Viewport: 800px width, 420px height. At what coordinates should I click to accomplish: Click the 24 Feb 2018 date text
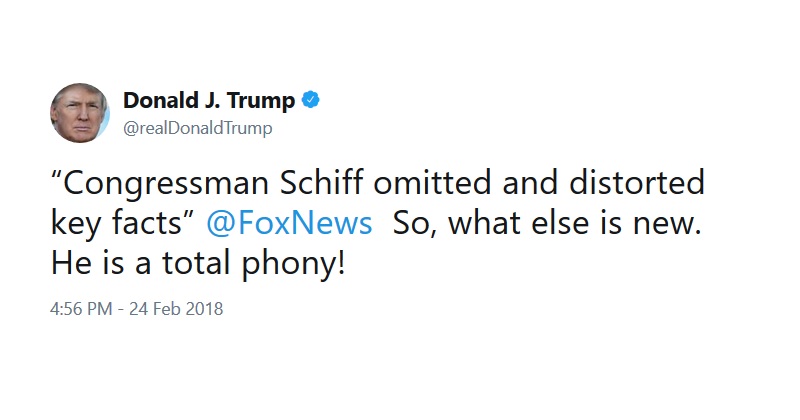(176, 309)
